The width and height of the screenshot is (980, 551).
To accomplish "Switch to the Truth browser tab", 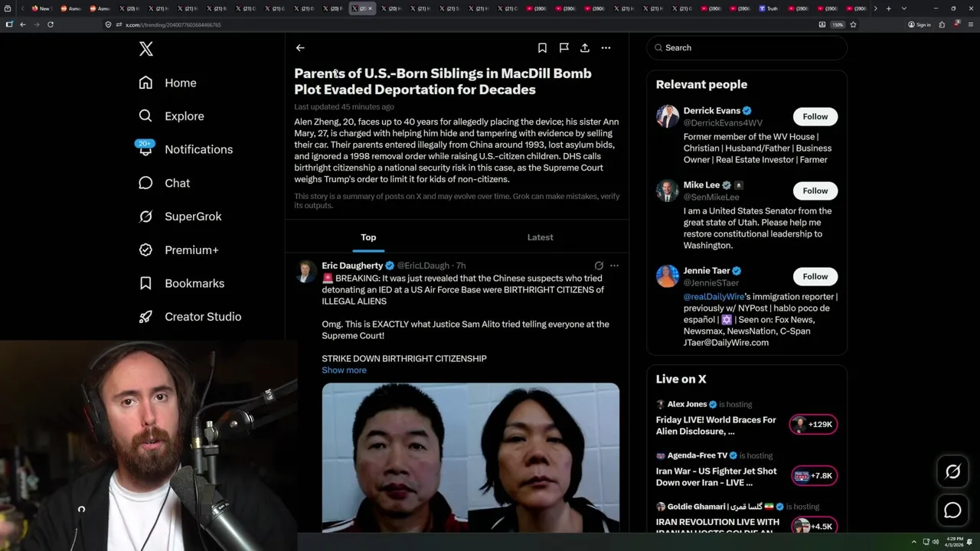I will point(769,8).
